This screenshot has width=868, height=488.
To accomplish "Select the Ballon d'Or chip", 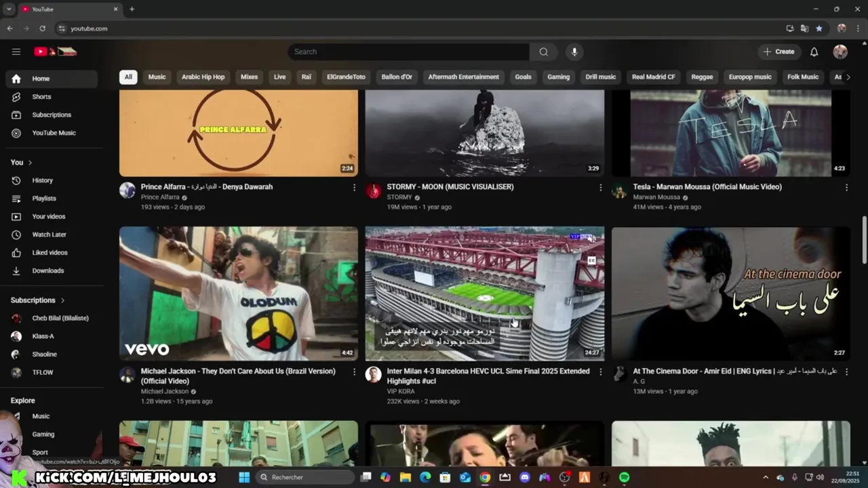I will [x=397, y=77].
